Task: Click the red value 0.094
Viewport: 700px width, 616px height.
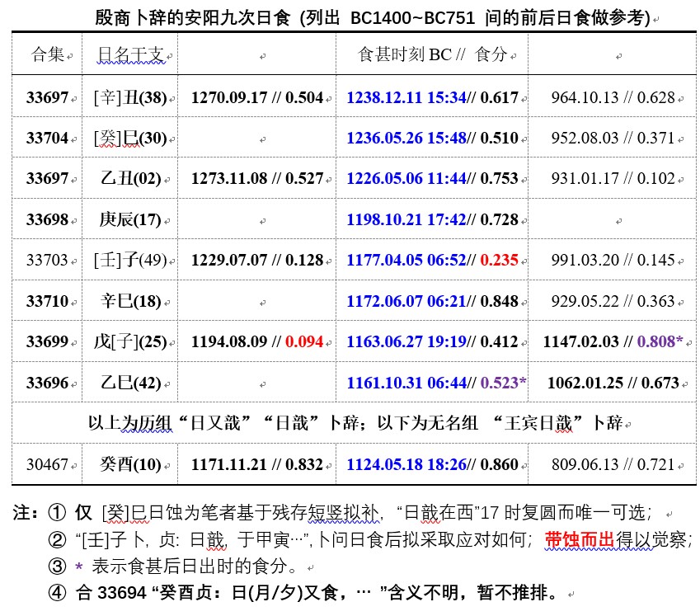Action: coord(304,341)
